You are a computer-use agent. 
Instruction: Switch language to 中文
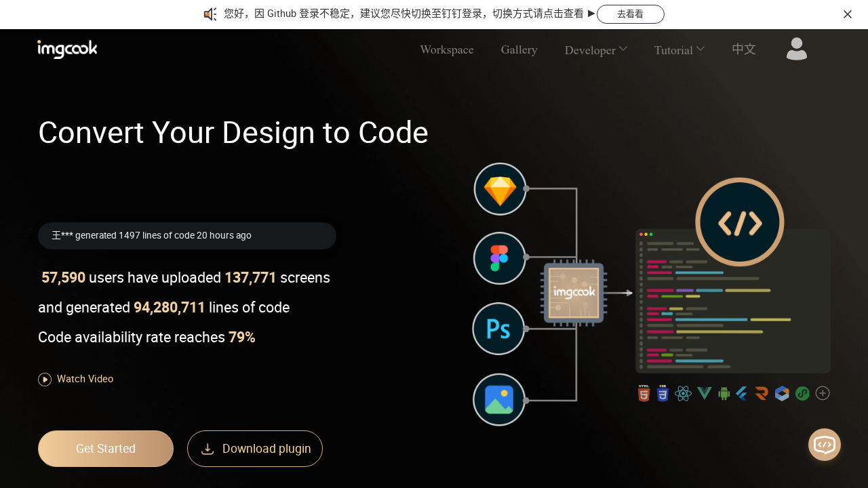tap(743, 49)
